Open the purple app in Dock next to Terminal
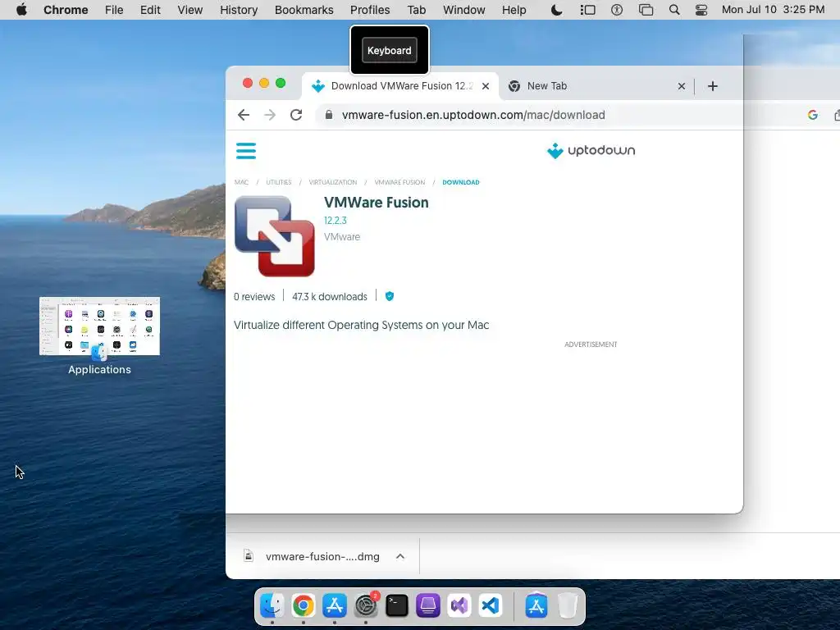Viewport: 840px width, 630px height. 428,606
